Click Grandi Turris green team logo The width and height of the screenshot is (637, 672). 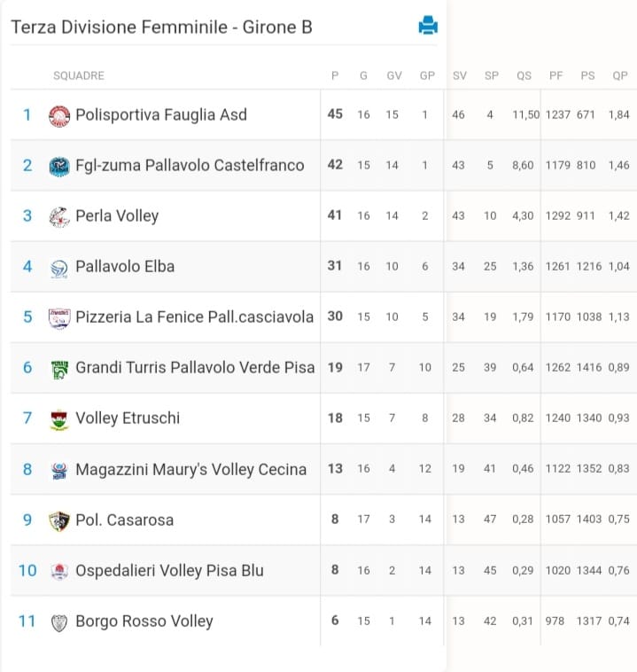[x=59, y=369]
